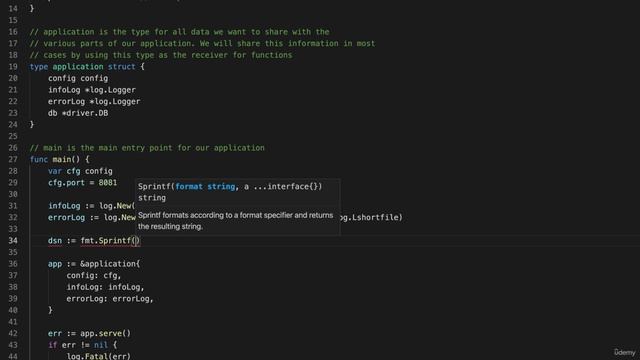
Task: Click 'db *driver.DB' field
Action: 78,113
